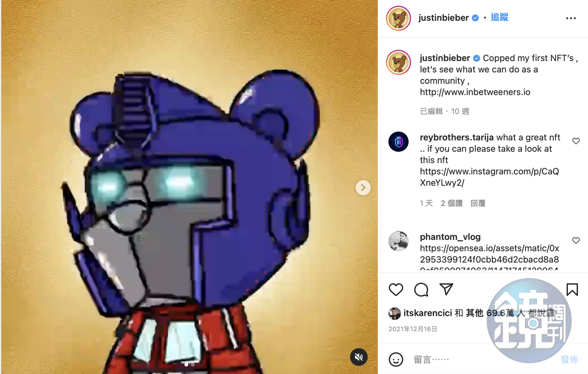Screen dimensions: 588x374
Task: Go to next slide arrow
Action: 363,188
